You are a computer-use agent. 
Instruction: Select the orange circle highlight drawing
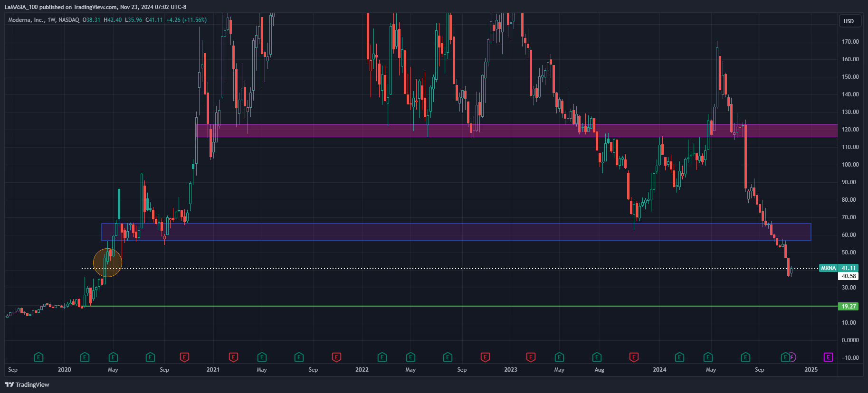click(x=107, y=262)
